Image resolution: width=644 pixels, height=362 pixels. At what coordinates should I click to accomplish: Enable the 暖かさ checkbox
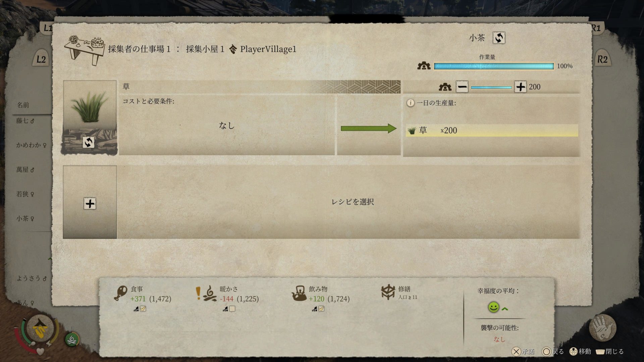tap(232, 309)
